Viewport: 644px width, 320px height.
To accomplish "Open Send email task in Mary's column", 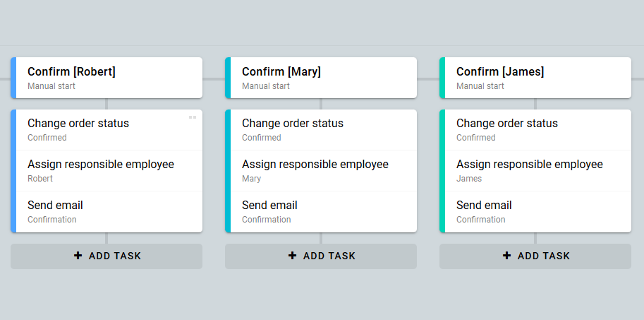I will (323, 211).
